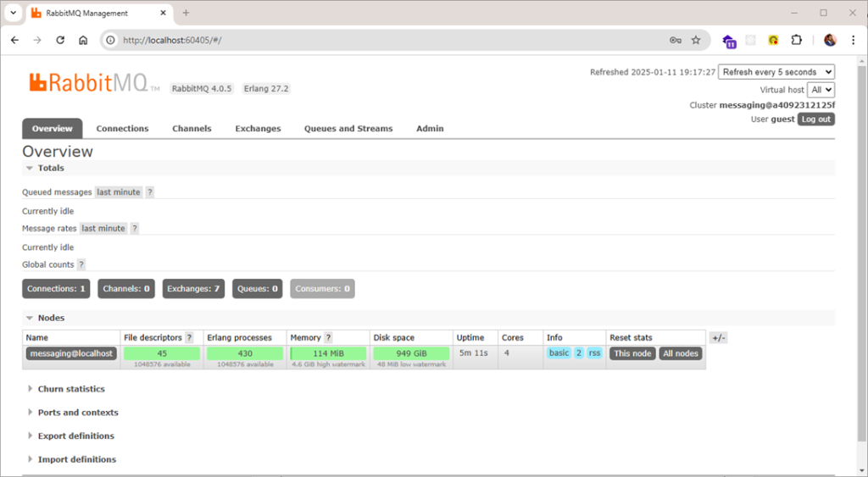Open the messaging@localhost node link
This screenshot has height=477, width=868.
[71, 353]
